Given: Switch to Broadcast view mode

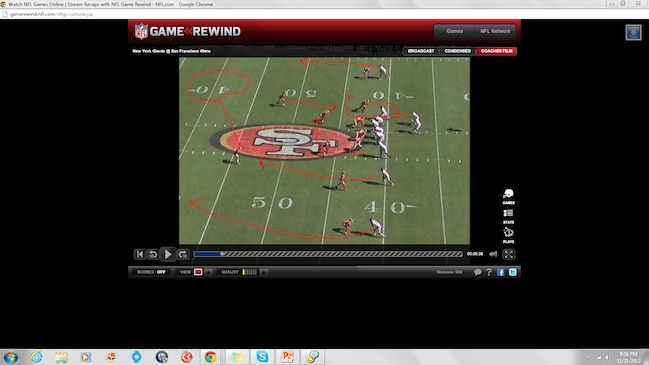Looking at the screenshot, I should pos(421,51).
